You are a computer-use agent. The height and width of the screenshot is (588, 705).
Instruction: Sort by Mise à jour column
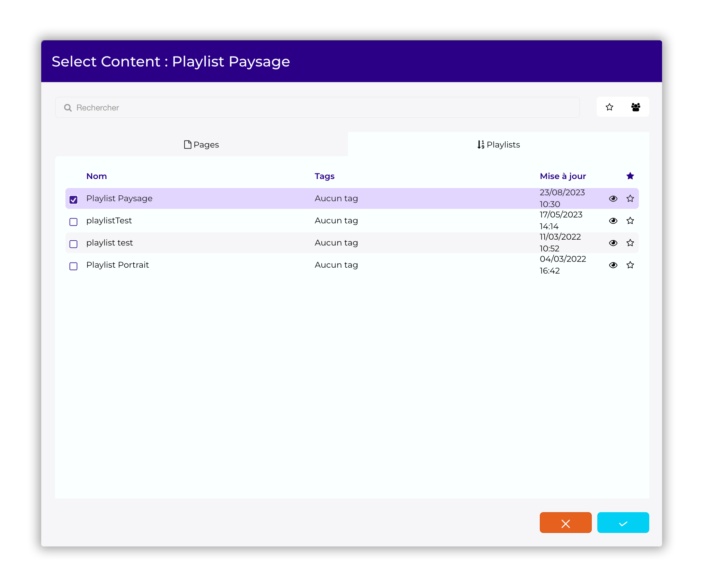point(562,176)
